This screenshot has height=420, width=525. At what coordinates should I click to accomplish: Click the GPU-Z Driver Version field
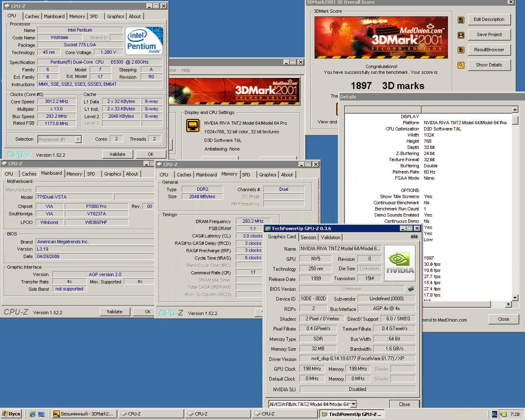click(x=357, y=358)
